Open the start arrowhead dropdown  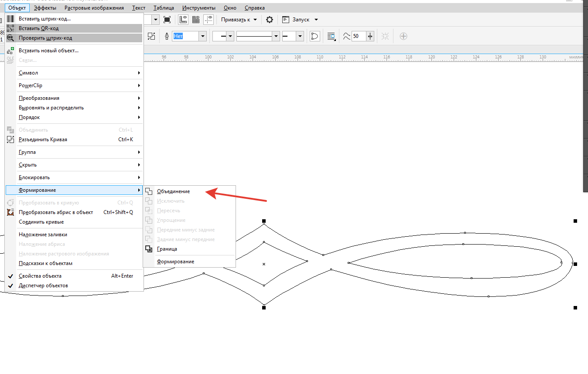(x=230, y=36)
